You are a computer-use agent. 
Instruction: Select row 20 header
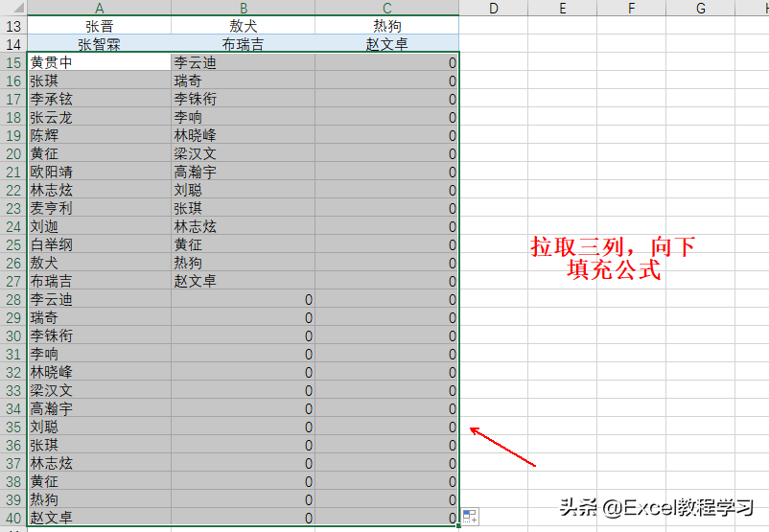click(13, 153)
